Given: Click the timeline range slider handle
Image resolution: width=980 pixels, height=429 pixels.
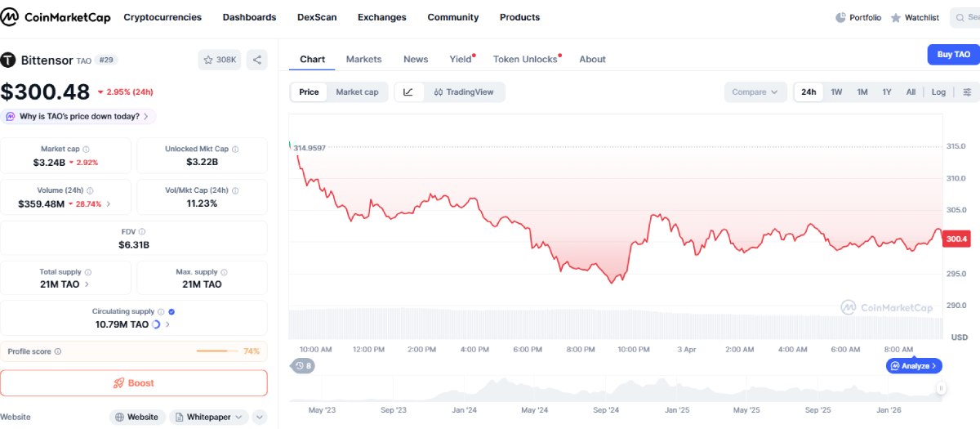Looking at the screenshot, I should tap(941, 389).
